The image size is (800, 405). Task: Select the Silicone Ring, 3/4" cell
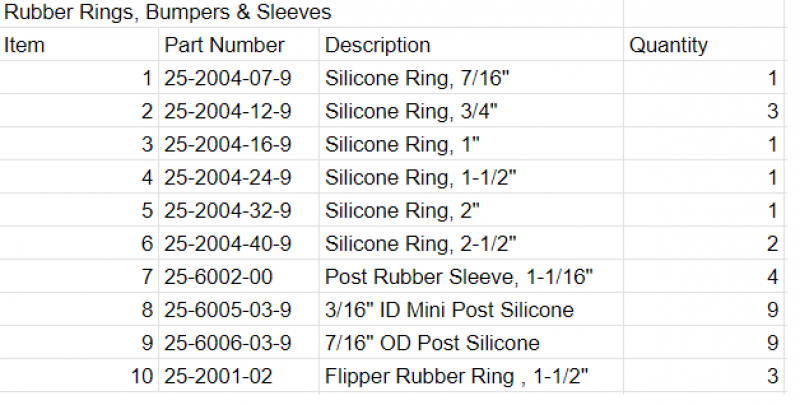pos(406,111)
